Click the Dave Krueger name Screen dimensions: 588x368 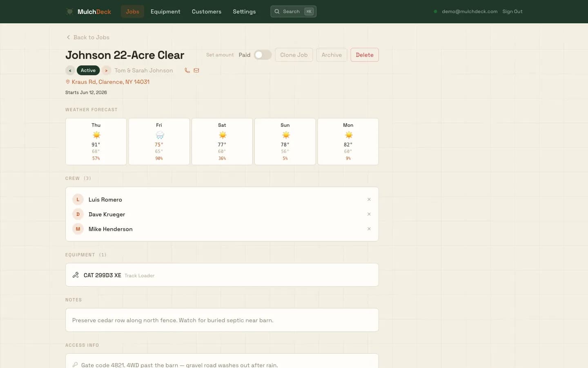click(107, 214)
